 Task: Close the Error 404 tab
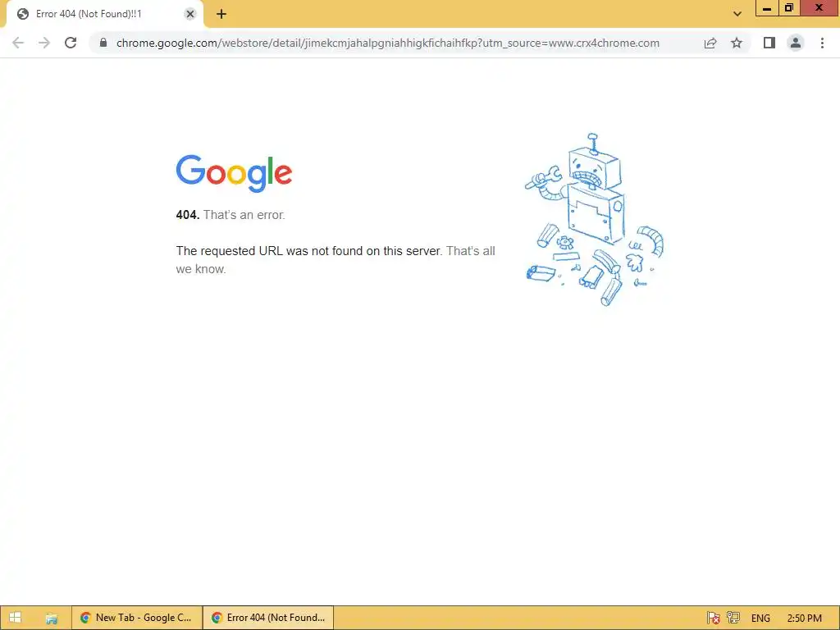[x=190, y=15]
